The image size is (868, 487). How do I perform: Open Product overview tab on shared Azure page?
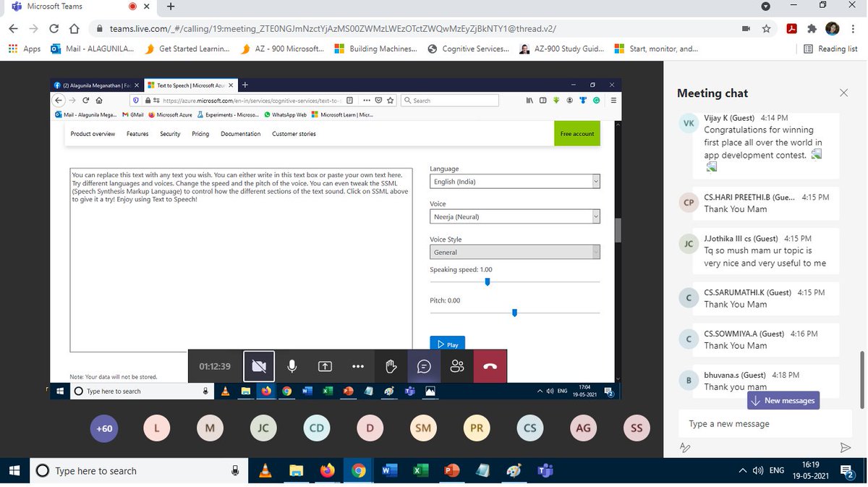[x=93, y=134]
